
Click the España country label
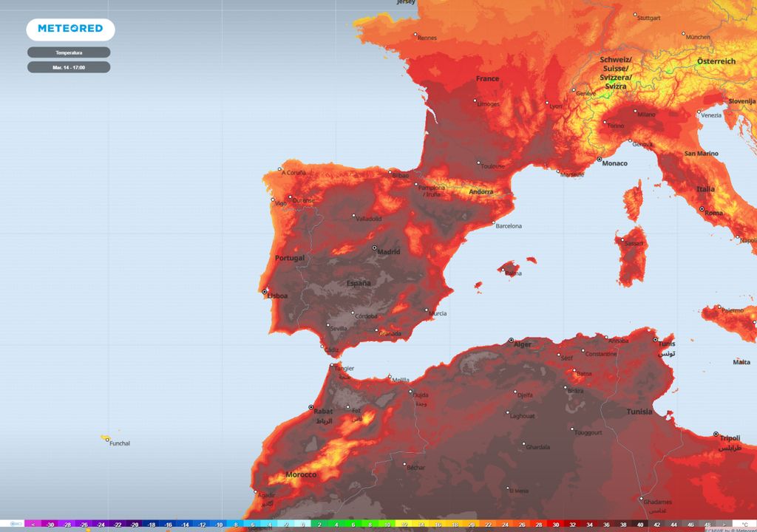click(359, 284)
